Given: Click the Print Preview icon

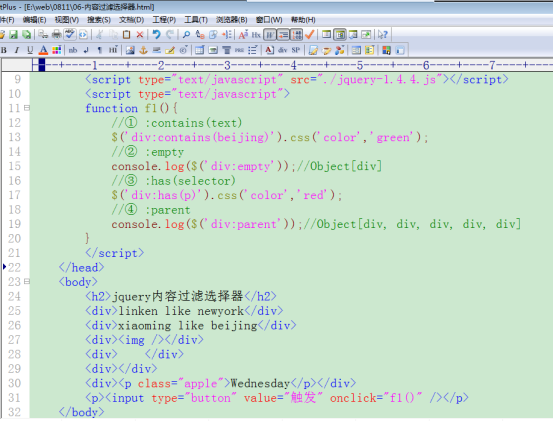Looking at the screenshot, I should [43, 34].
